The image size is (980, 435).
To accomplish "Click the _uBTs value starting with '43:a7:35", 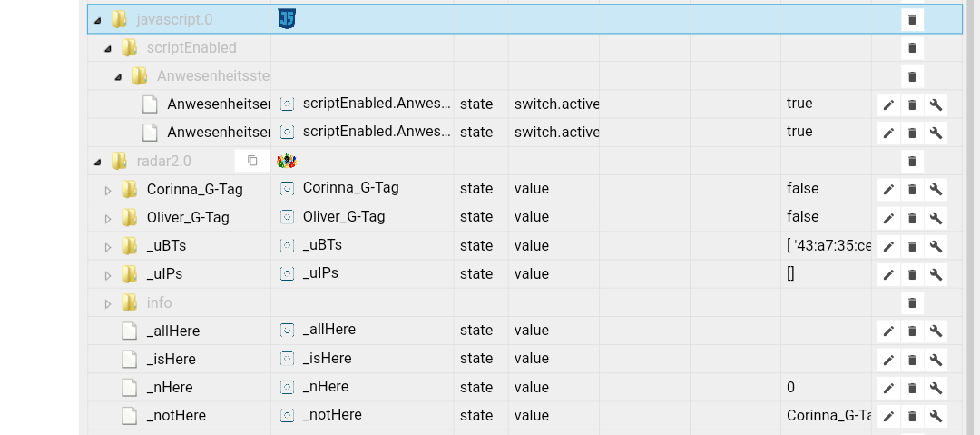I will tap(828, 245).
